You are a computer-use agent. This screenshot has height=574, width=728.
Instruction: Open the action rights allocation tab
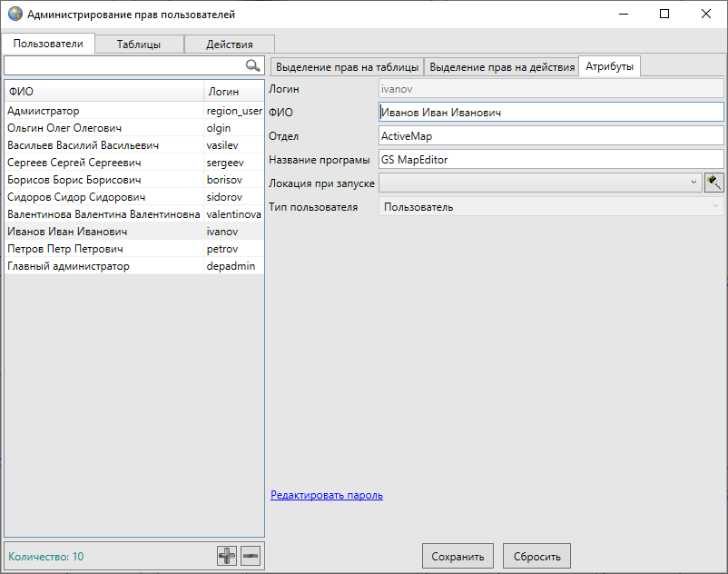(502, 67)
